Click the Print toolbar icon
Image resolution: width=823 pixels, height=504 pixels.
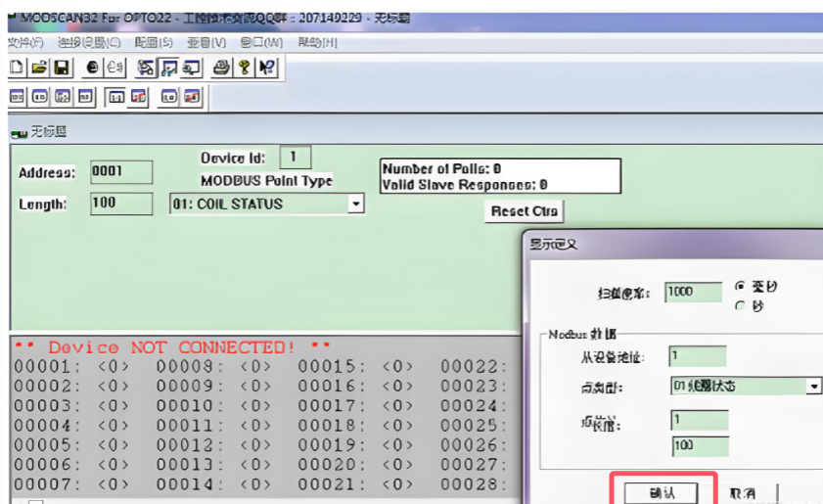(x=221, y=68)
